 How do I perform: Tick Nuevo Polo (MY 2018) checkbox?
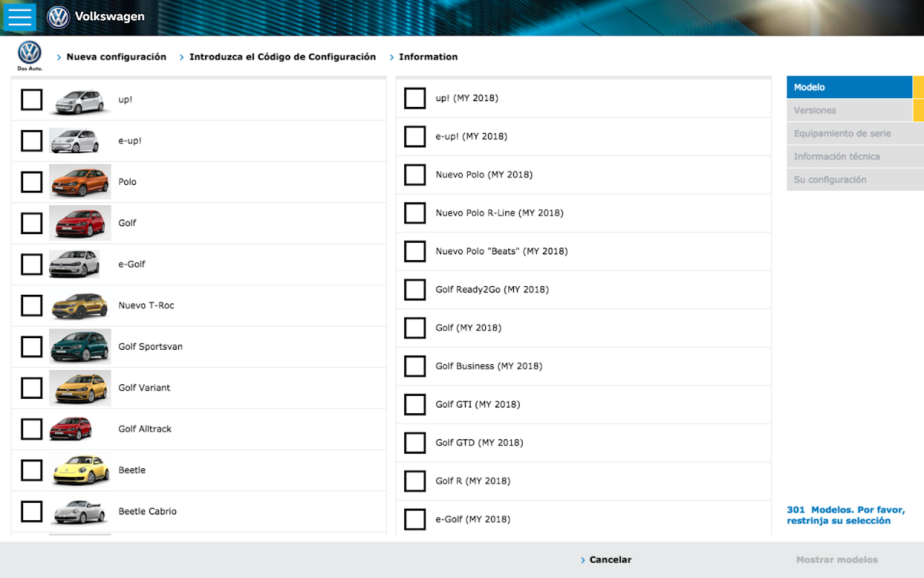pos(415,175)
